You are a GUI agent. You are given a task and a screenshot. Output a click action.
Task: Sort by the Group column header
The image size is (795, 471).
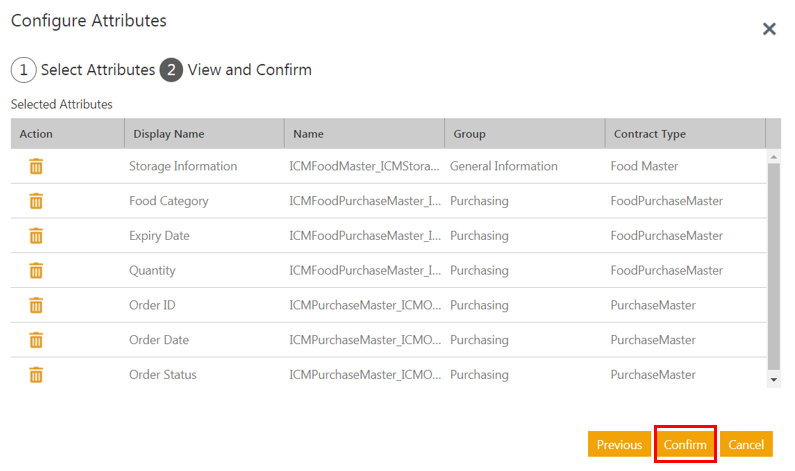pos(469,134)
